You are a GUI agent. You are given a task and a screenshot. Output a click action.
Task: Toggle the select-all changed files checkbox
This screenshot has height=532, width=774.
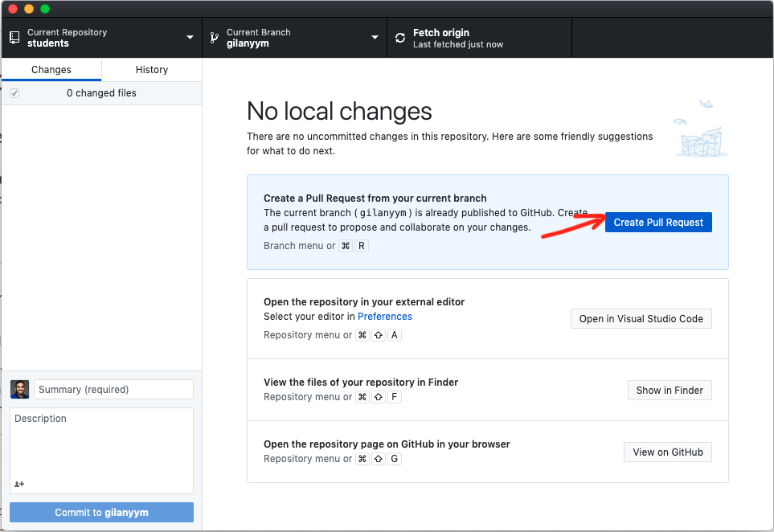point(14,93)
